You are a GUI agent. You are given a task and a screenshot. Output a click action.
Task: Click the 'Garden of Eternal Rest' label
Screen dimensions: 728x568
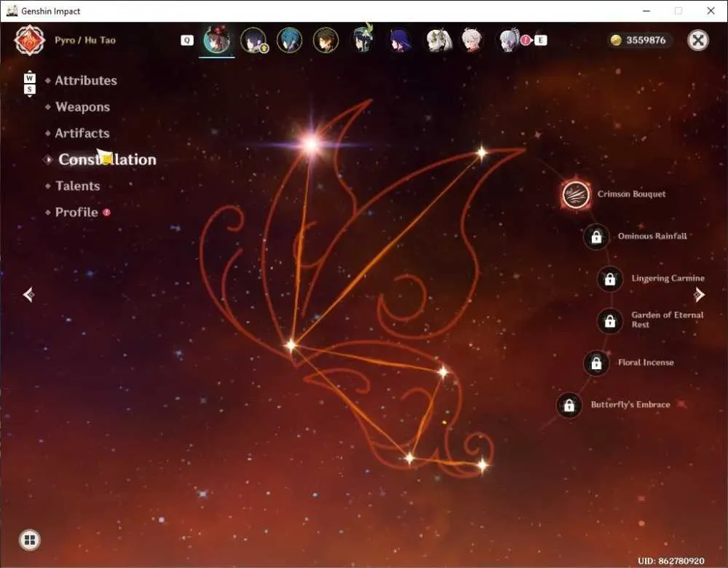click(x=667, y=320)
